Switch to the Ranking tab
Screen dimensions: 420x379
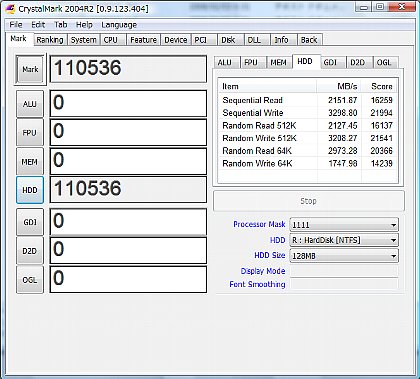click(50, 40)
